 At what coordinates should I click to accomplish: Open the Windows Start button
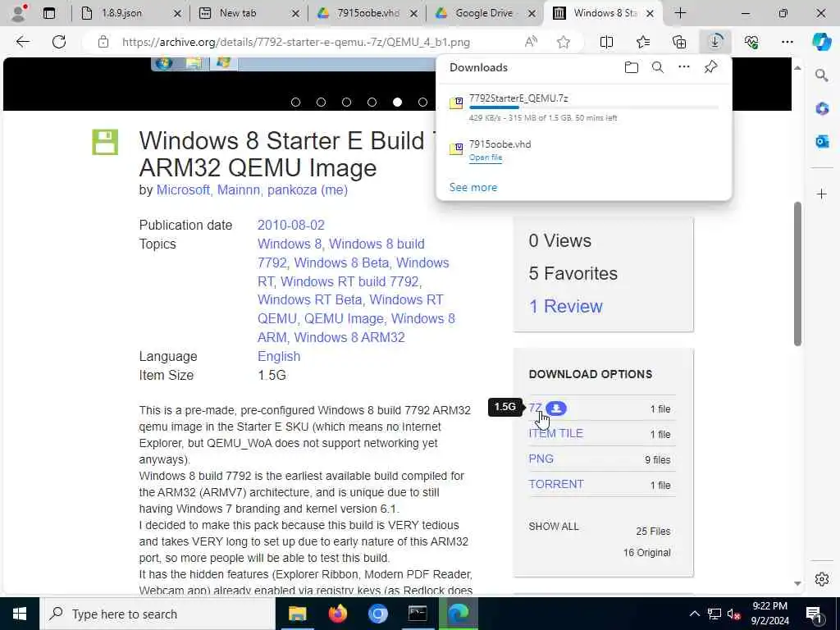point(20,614)
